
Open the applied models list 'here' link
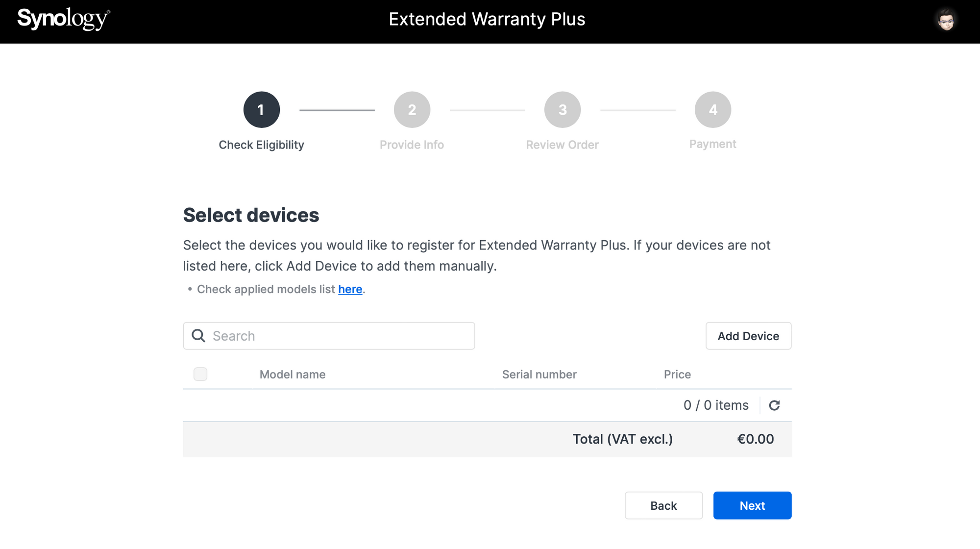click(350, 289)
